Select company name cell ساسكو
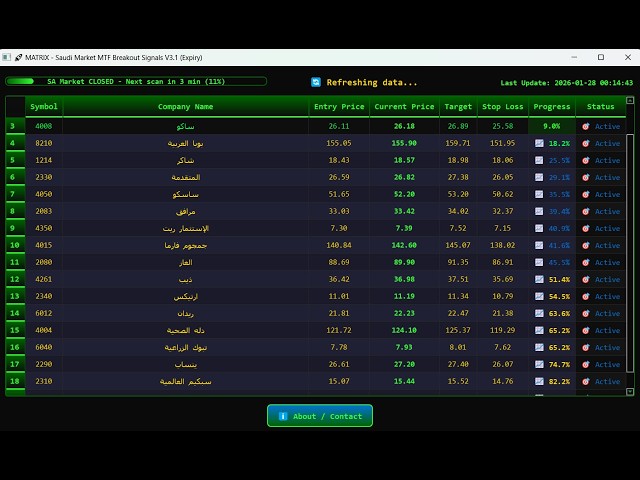This screenshot has height=480, width=640. (186, 194)
